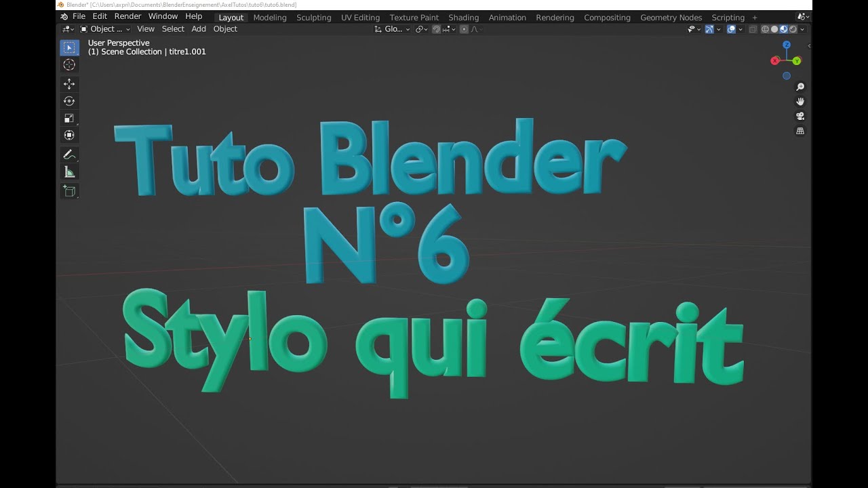Toggle the camera view icon
Viewport: 868px width, 488px height.
click(800, 116)
